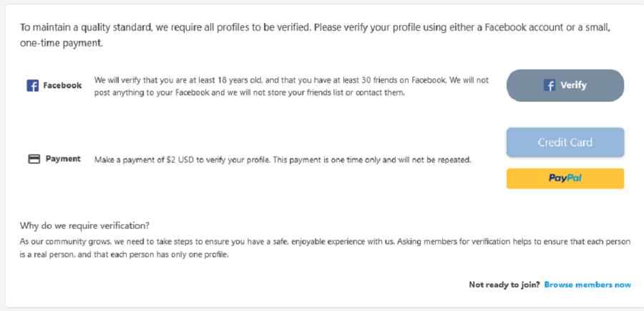This screenshot has height=311, width=644.
Task: Pay using the yellow PayPal button
Action: pyautogui.click(x=565, y=178)
